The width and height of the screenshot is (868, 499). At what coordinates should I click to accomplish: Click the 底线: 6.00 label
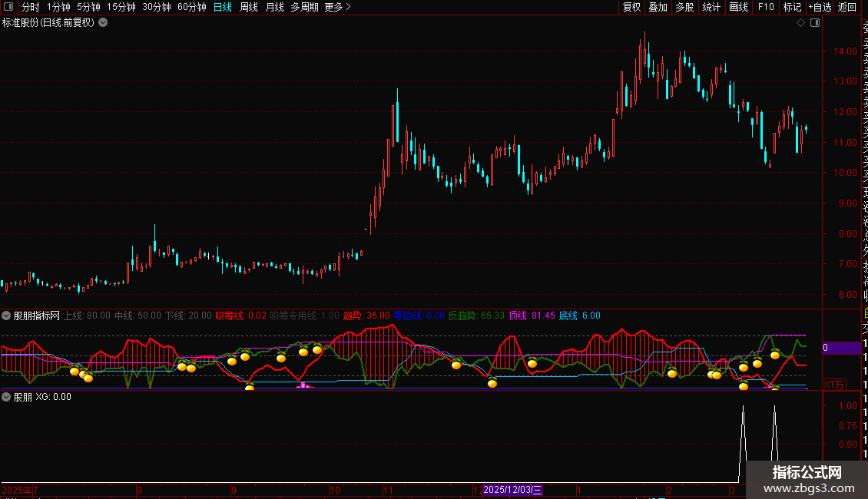tap(580, 316)
